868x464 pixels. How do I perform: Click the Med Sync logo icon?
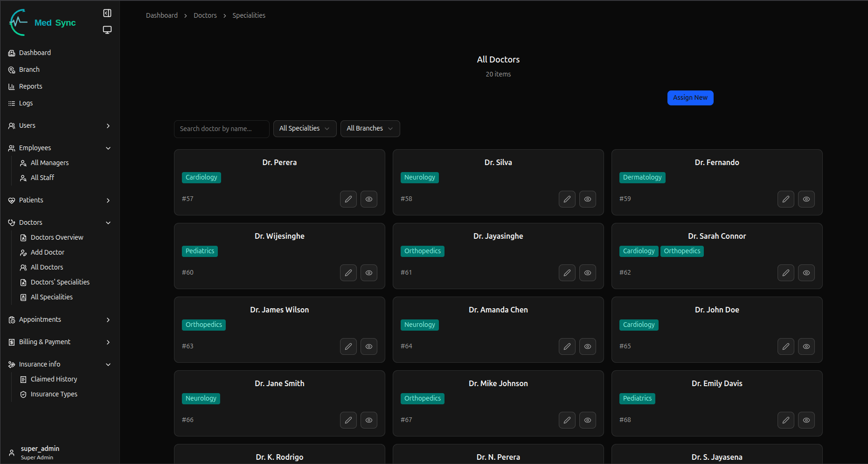[19, 22]
